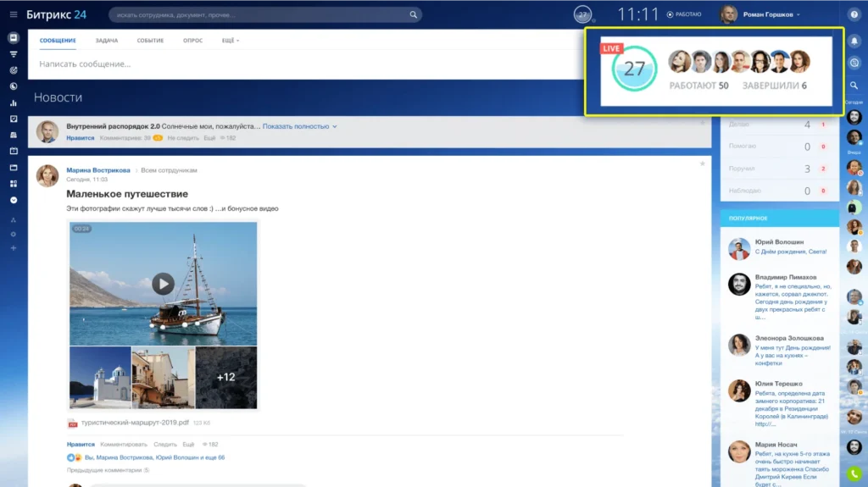868x487 pixels.
Task: Click the help question mark icon
Action: tap(854, 14)
